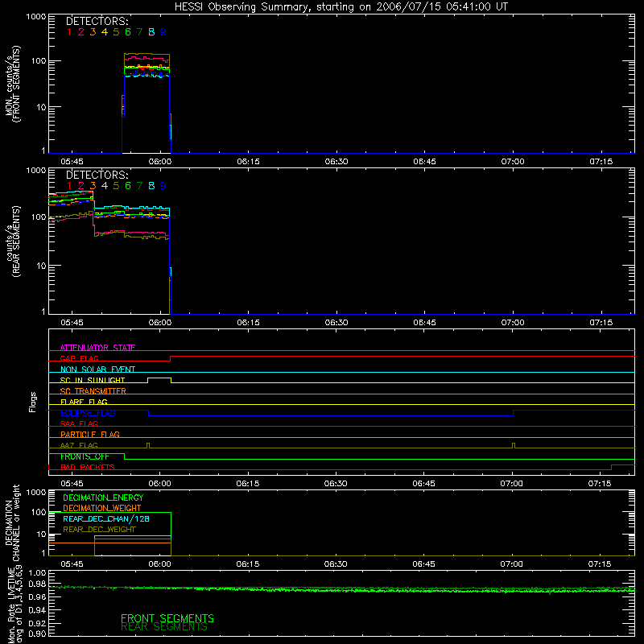Click the DECIMATION_ENERGY legend entry
644x644 pixels.
103,497
